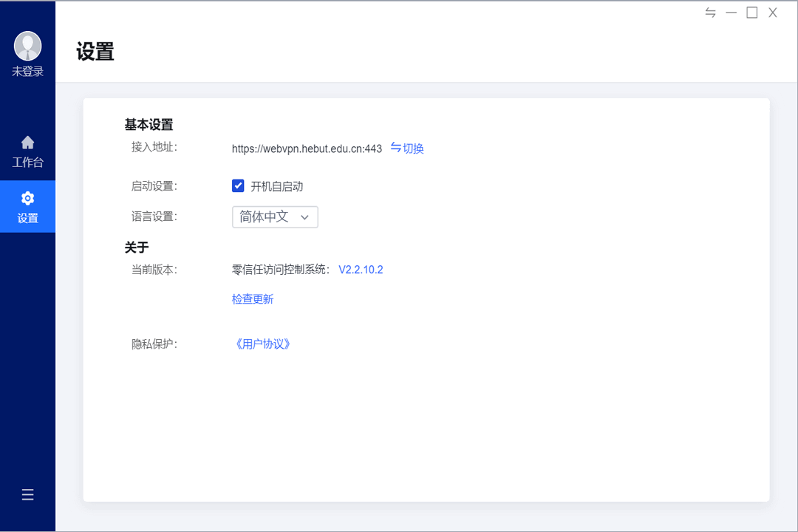Click the home icon for 工作台
798x532 pixels.
point(27,143)
